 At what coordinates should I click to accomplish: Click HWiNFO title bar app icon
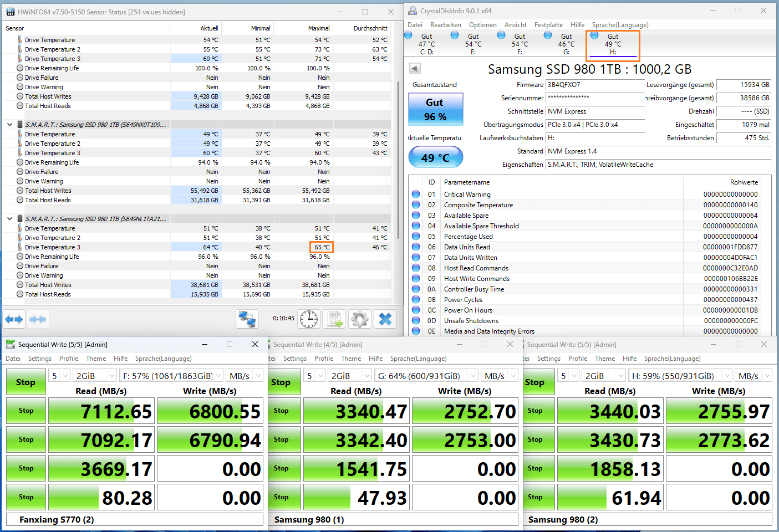[10, 12]
